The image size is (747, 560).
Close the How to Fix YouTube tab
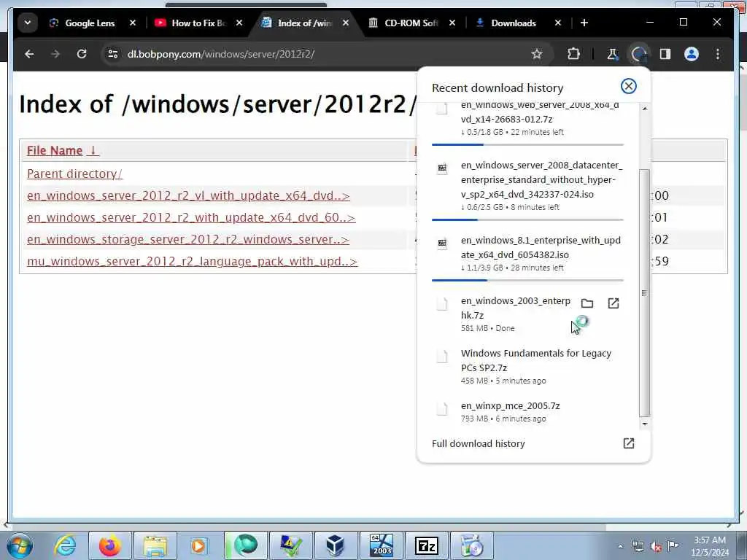(x=239, y=23)
